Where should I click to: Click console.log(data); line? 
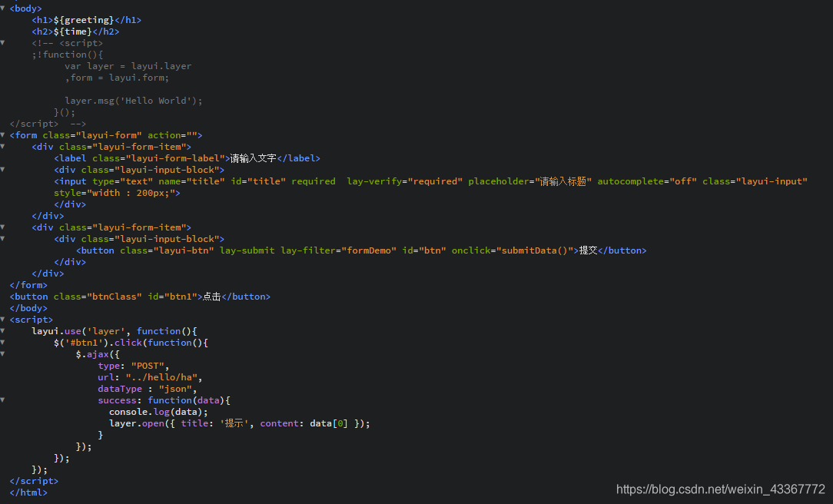pyautogui.click(x=158, y=412)
